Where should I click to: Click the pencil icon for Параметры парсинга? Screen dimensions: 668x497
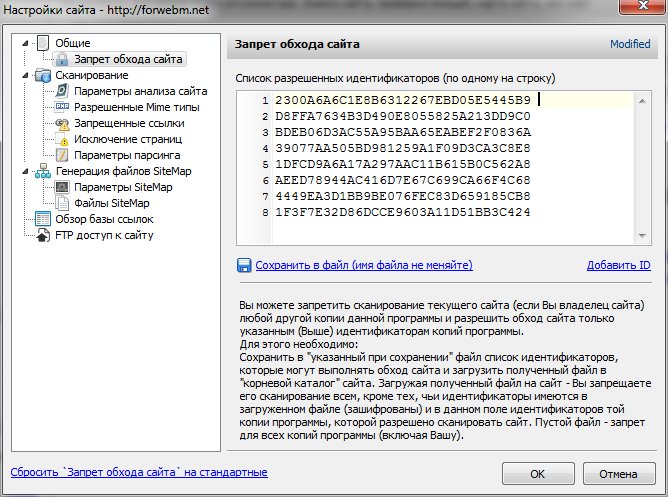pos(62,155)
